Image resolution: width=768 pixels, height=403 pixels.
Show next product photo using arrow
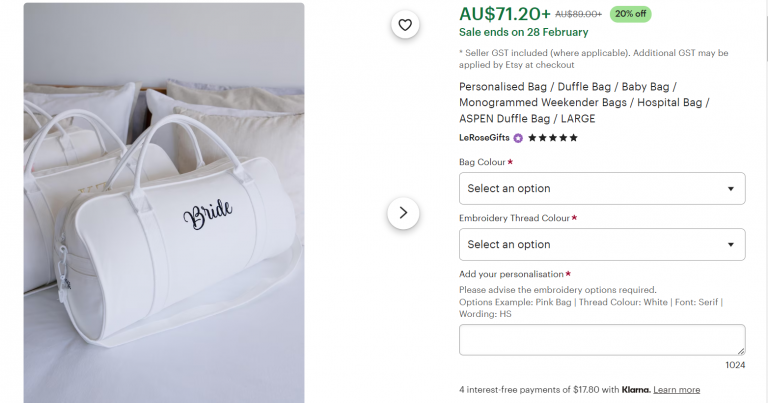(x=403, y=212)
